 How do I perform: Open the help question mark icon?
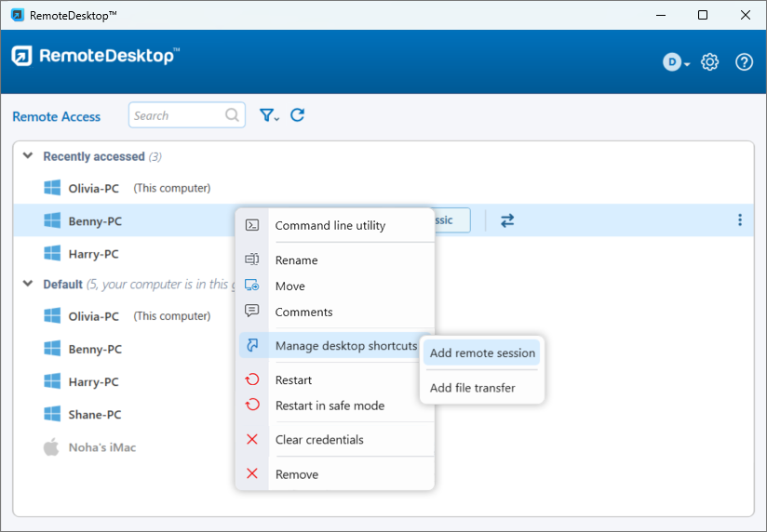pos(744,62)
